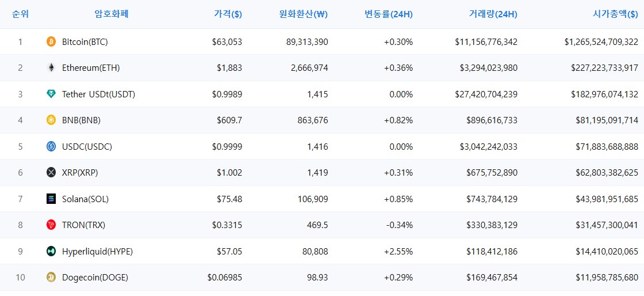This screenshot has height=296, width=644.
Task: Select Bitcoin price $63,053
Action: click(227, 41)
